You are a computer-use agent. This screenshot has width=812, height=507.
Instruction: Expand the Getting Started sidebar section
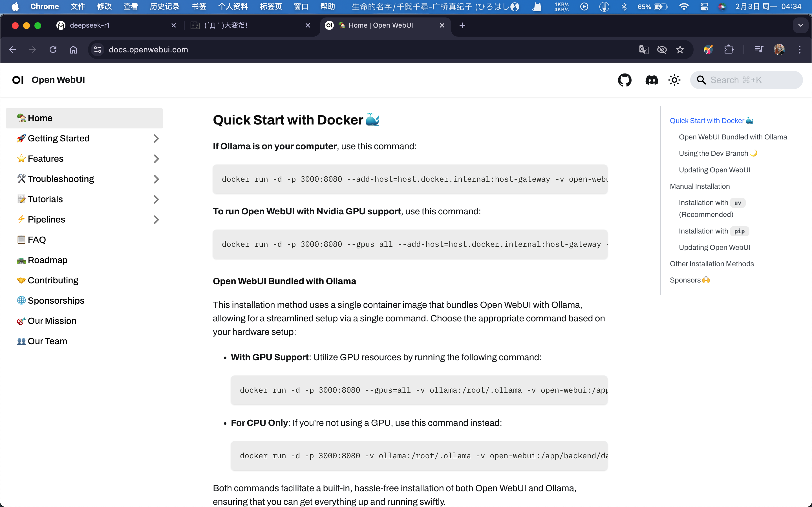tap(156, 139)
